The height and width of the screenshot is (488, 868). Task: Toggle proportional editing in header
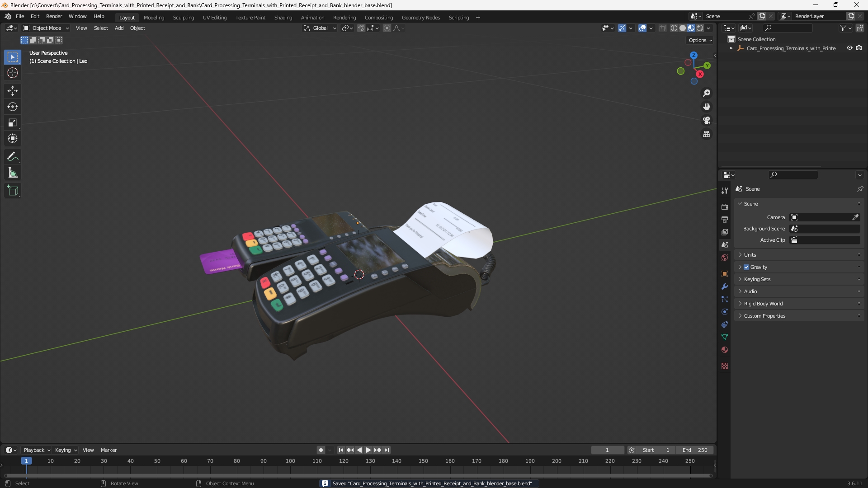(x=387, y=28)
